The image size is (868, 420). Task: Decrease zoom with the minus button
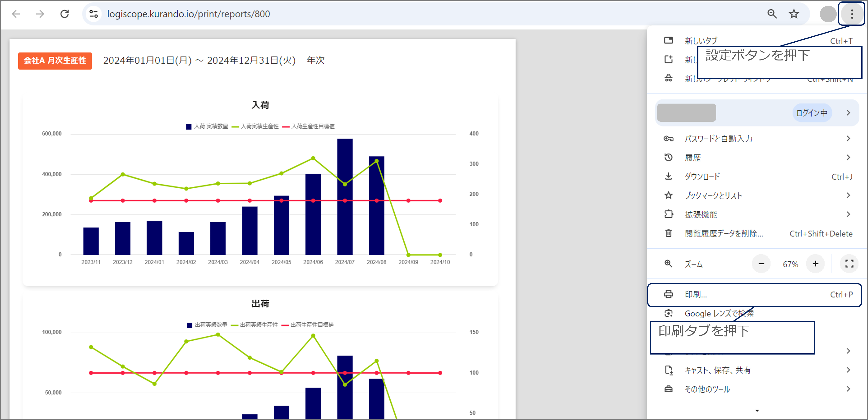pyautogui.click(x=761, y=264)
